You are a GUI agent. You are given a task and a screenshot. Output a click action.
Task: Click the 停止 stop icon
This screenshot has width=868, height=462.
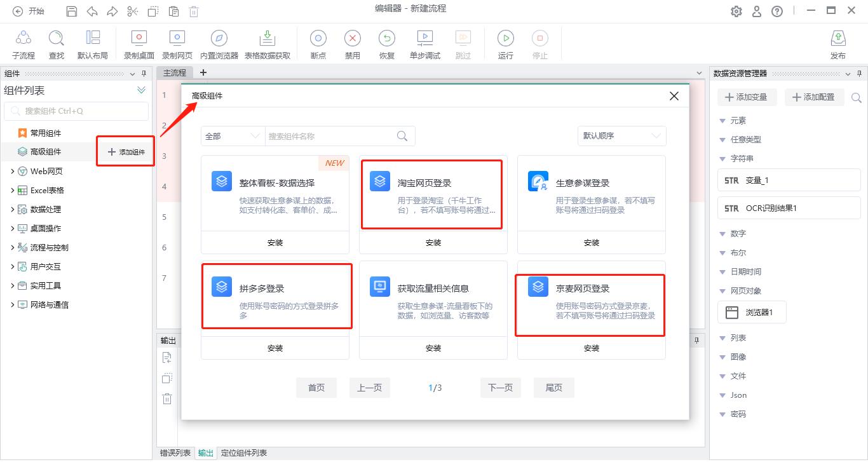coord(539,38)
